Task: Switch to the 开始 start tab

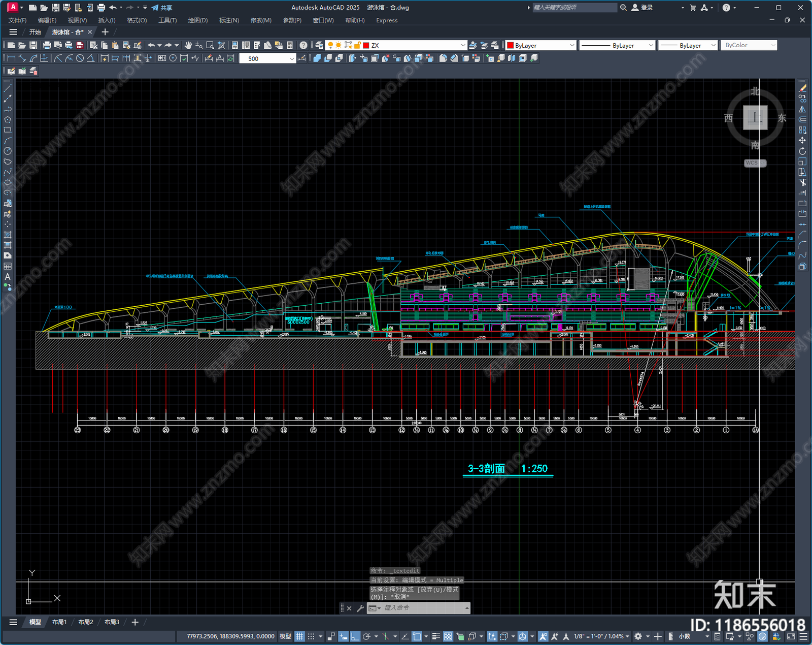Action: [35, 32]
